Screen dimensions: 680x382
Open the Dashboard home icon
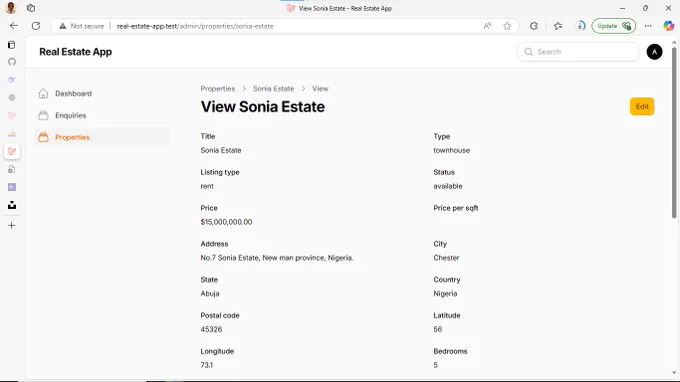(x=43, y=93)
